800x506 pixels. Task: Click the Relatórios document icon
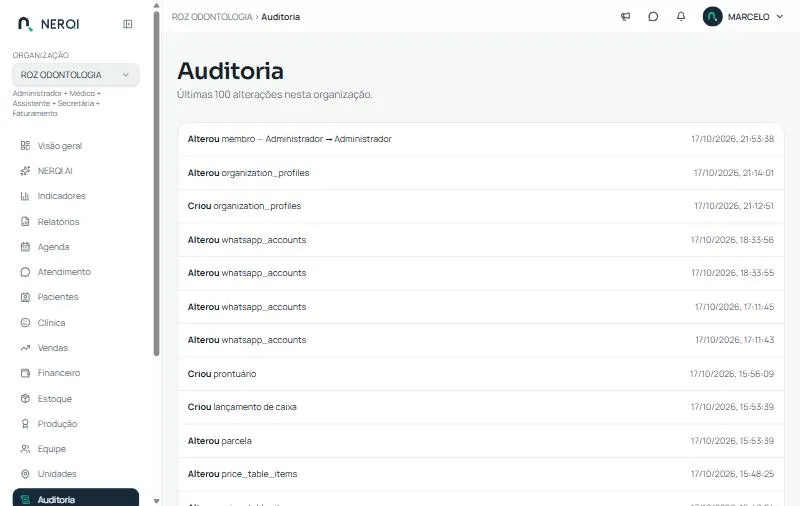tap(25, 221)
